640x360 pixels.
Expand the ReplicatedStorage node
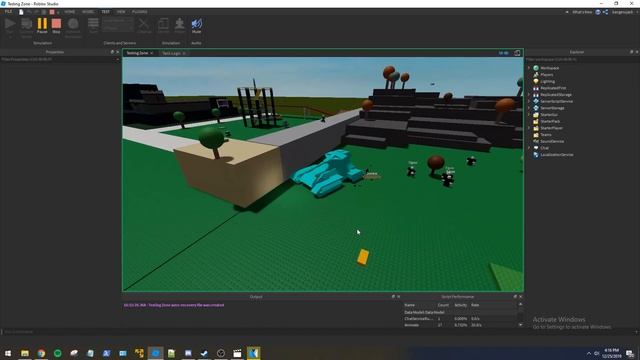point(529,95)
